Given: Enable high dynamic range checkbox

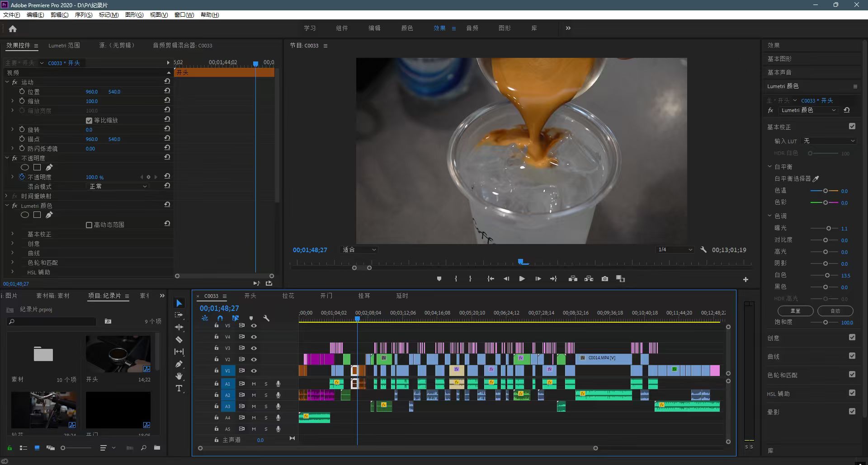Looking at the screenshot, I should [89, 225].
